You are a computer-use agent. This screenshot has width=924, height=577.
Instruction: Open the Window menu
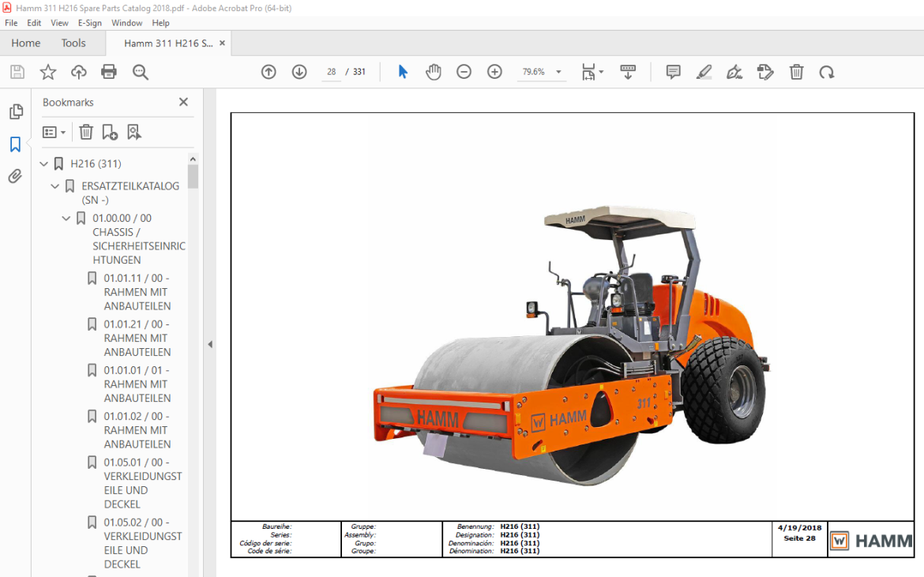(x=126, y=23)
